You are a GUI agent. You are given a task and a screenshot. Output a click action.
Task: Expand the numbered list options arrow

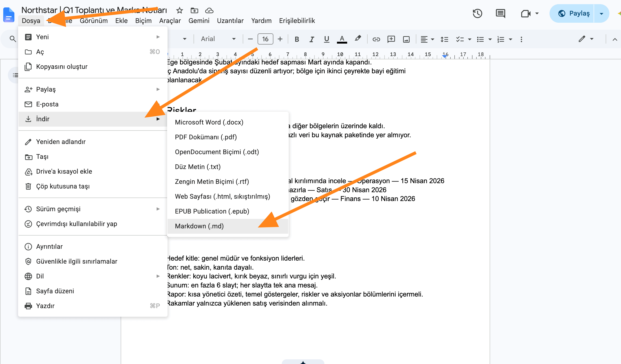[x=511, y=39]
